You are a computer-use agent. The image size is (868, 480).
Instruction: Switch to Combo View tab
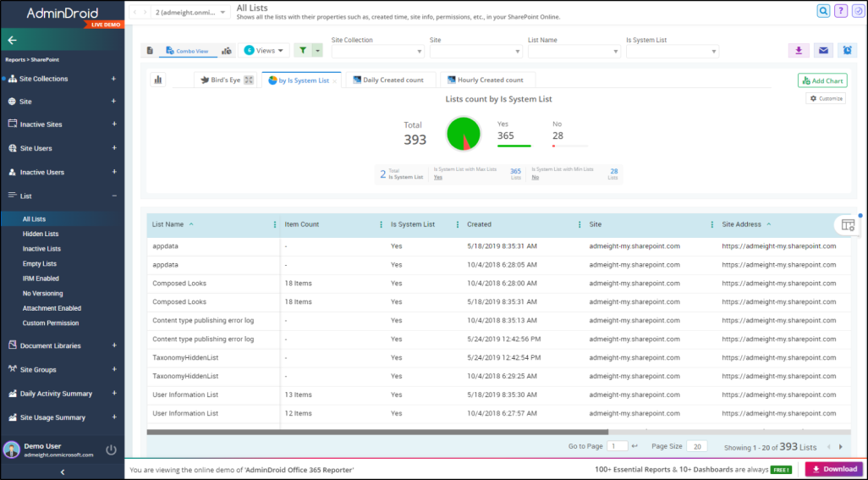(x=187, y=51)
